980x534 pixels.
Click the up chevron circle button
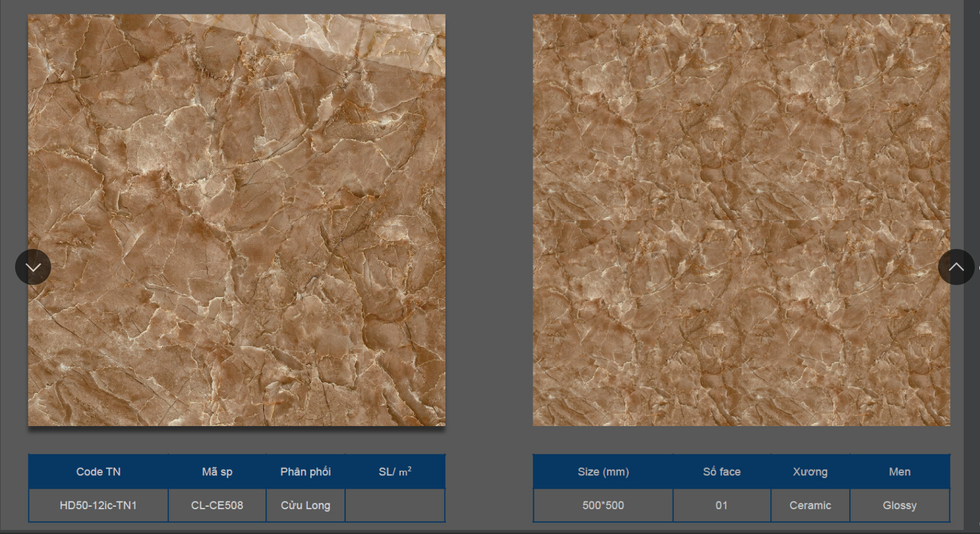956,267
